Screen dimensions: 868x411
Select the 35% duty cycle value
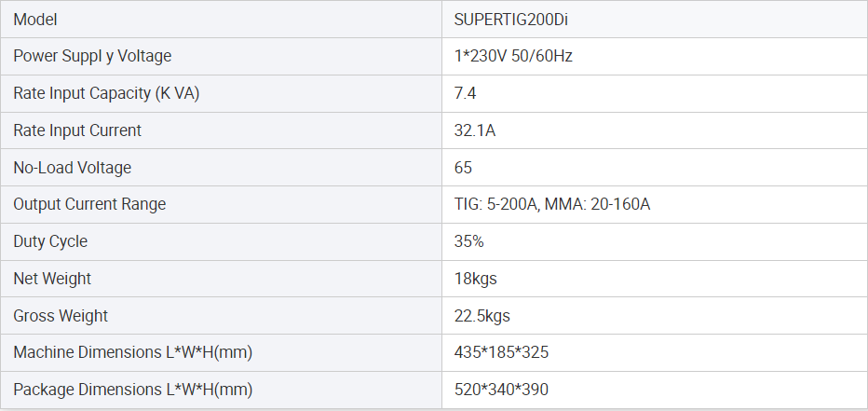click(x=468, y=241)
